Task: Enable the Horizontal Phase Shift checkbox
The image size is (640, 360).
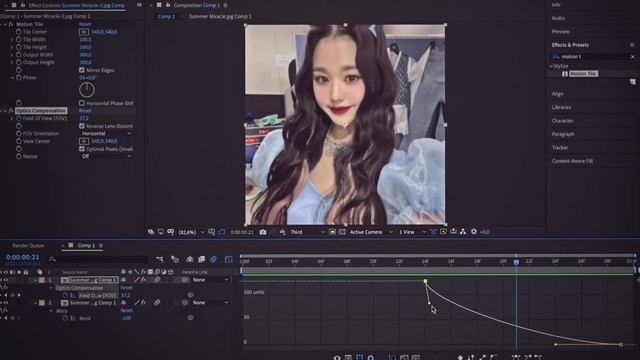Action: coord(82,103)
